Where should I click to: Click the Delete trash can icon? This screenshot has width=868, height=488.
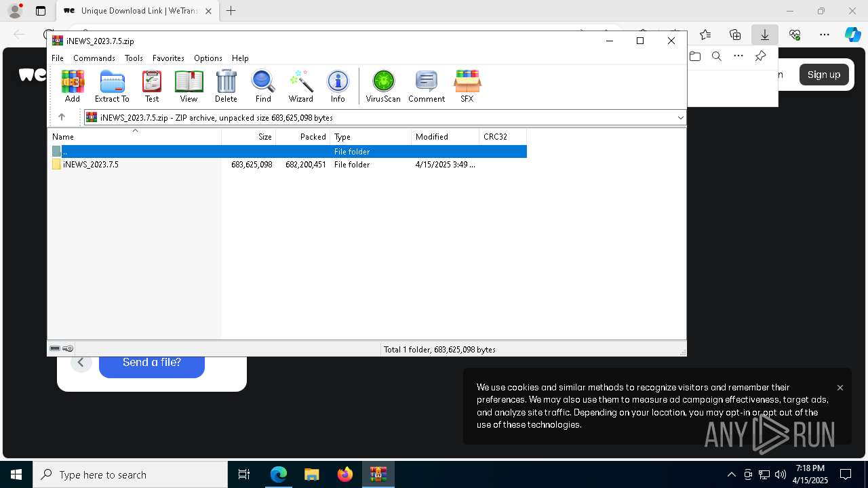tap(226, 86)
